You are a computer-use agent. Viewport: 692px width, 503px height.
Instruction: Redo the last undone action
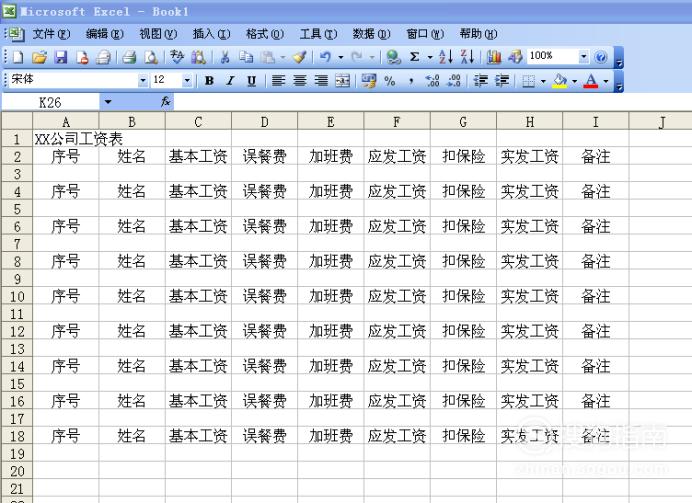[357, 57]
